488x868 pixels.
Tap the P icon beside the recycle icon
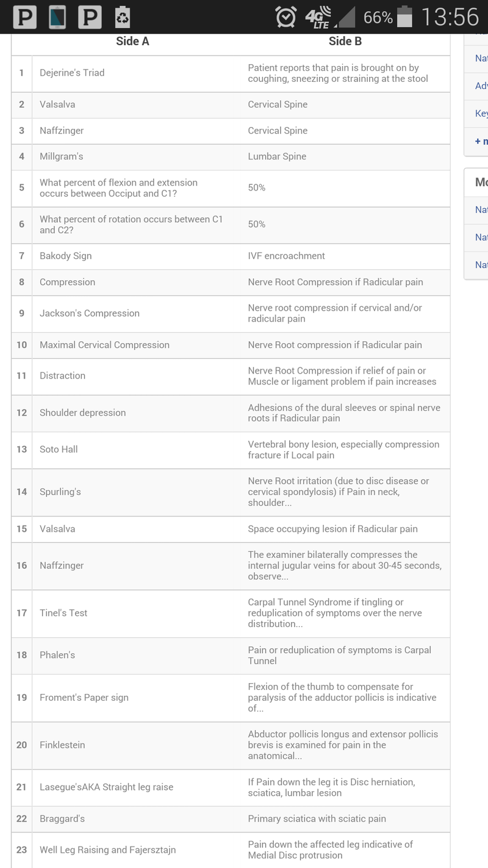pos(90,17)
